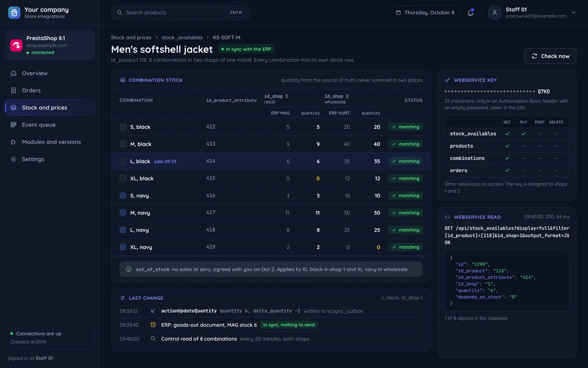Click the Overview home icon in the sidebar
The image size is (588, 368).
click(x=14, y=73)
